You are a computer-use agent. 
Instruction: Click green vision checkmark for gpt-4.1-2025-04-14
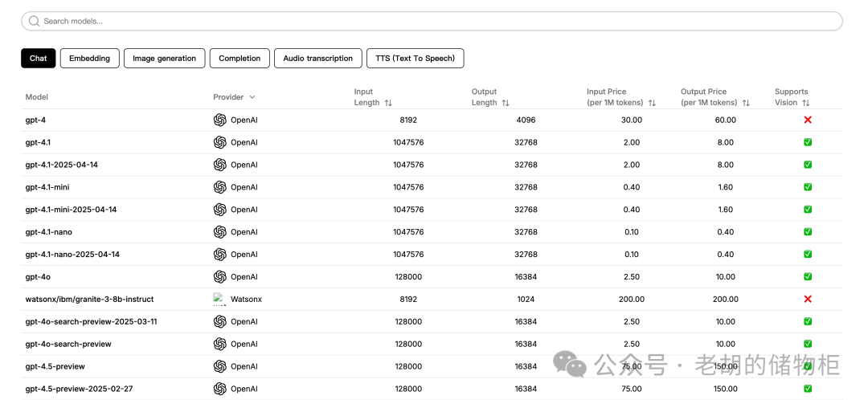click(x=808, y=165)
